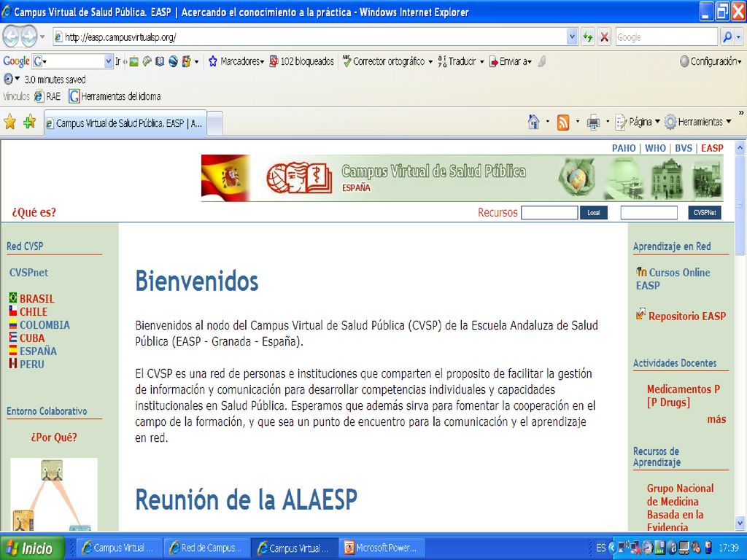The width and height of the screenshot is (747, 560).
Task: Go back using the browser Back arrow
Action: [x=11, y=36]
